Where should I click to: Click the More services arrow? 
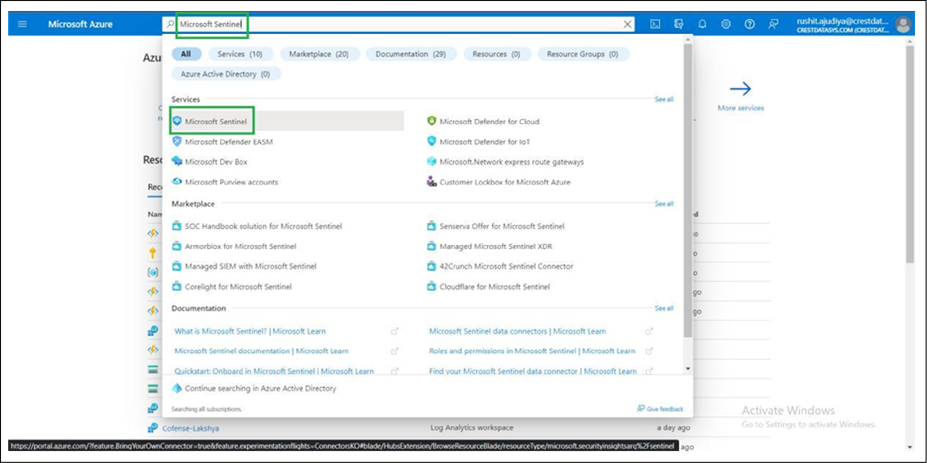[740, 89]
